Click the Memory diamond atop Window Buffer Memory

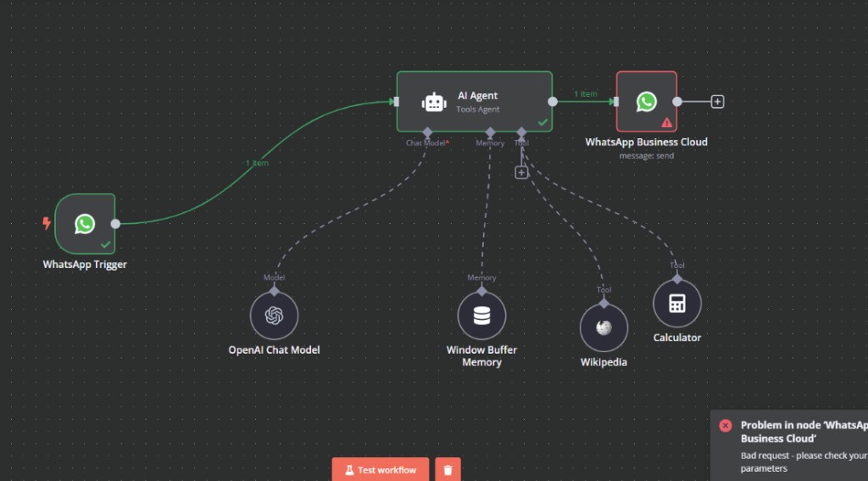(x=481, y=292)
